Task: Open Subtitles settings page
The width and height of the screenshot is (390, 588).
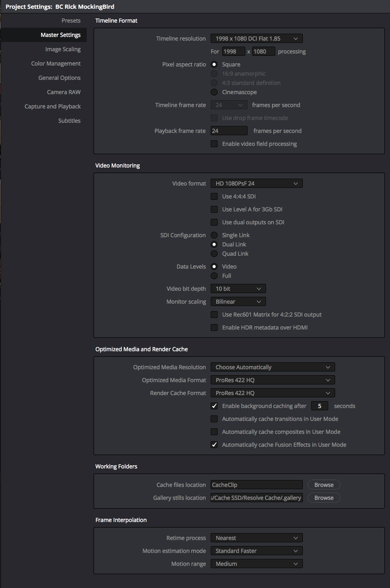Action: 69,121
